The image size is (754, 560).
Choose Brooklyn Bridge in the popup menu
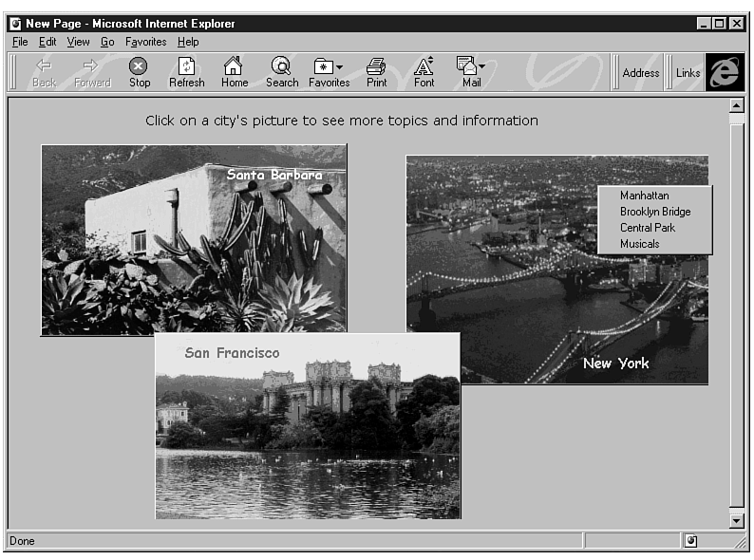(654, 212)
